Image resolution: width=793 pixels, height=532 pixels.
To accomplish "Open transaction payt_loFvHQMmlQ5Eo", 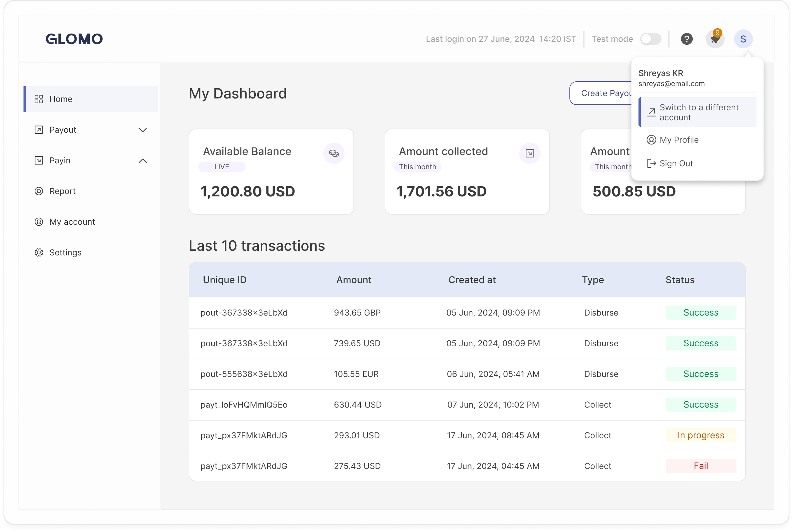I will [244, 405].
